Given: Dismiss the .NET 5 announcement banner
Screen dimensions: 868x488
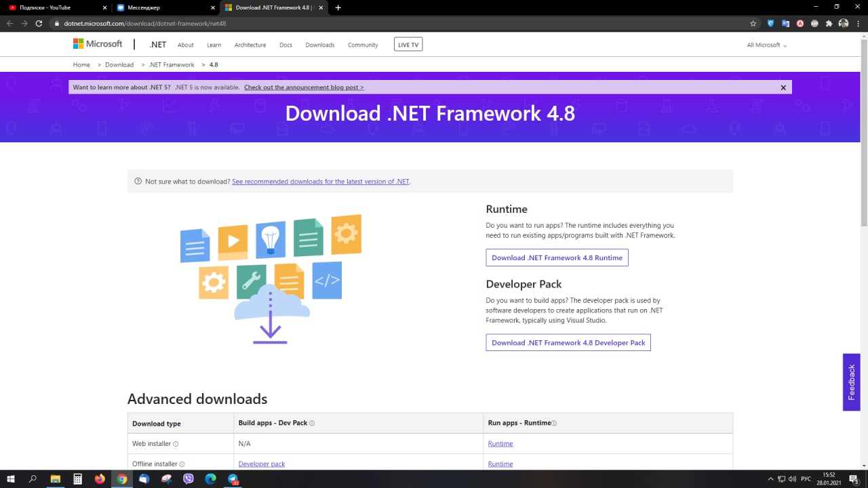Looking at the screenshot, I should [x=783, y=87].
